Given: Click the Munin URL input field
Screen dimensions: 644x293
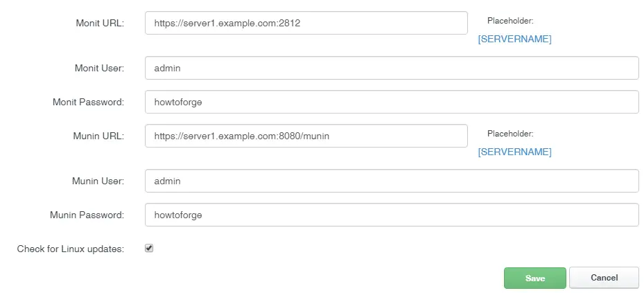Looking at the screenshot, I should tap(306, 136).
